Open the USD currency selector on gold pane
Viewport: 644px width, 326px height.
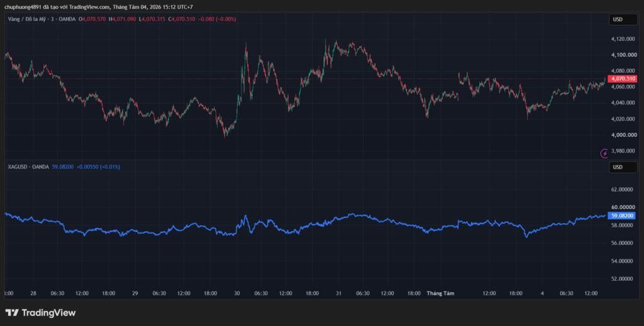(x=623, y=19)
